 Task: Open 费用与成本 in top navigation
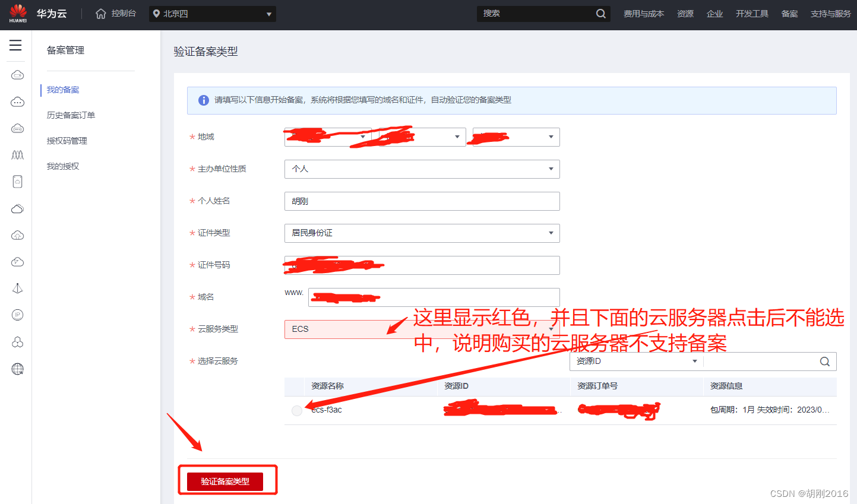tap(644, 14)
